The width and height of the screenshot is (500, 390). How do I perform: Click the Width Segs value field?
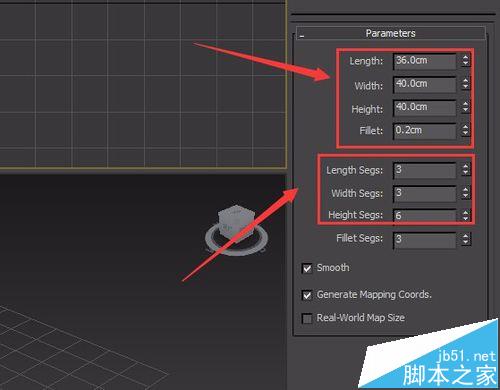coord(424,193)
